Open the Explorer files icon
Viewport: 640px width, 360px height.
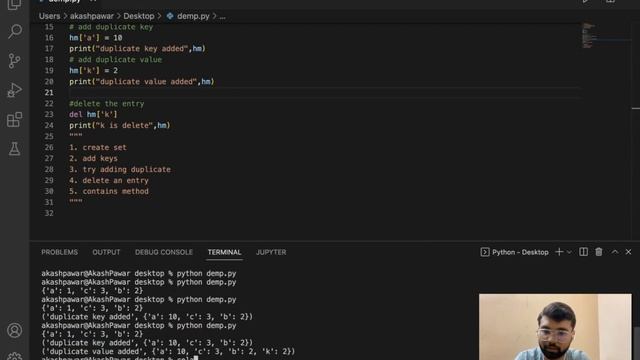15,4
